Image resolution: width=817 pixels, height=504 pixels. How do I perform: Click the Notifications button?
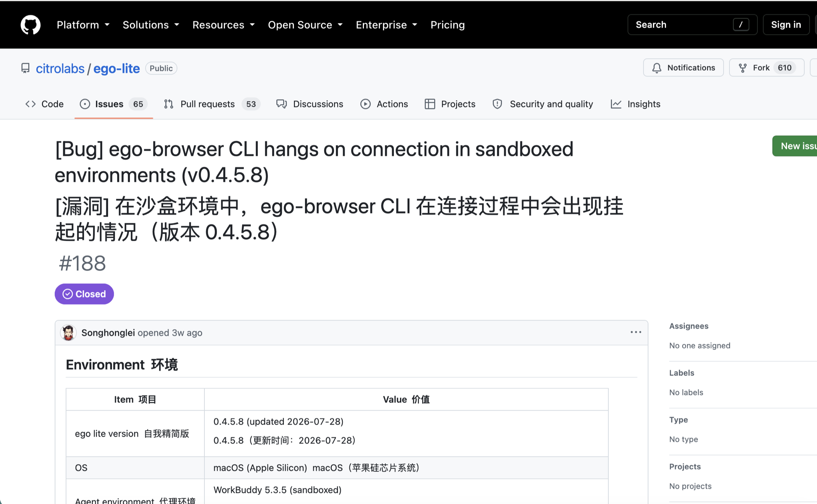pos(683,68)
